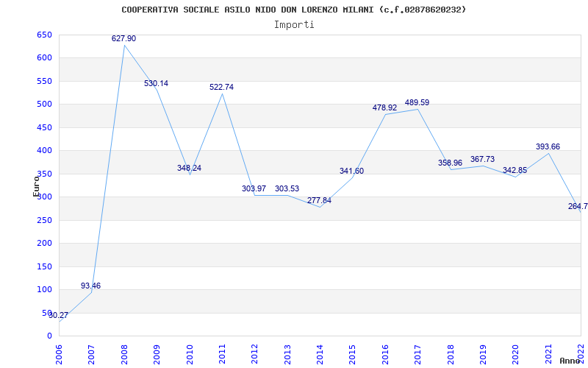Select data label 342.85
This screenshot has height=368, width=588.
(x=515, y=171)
